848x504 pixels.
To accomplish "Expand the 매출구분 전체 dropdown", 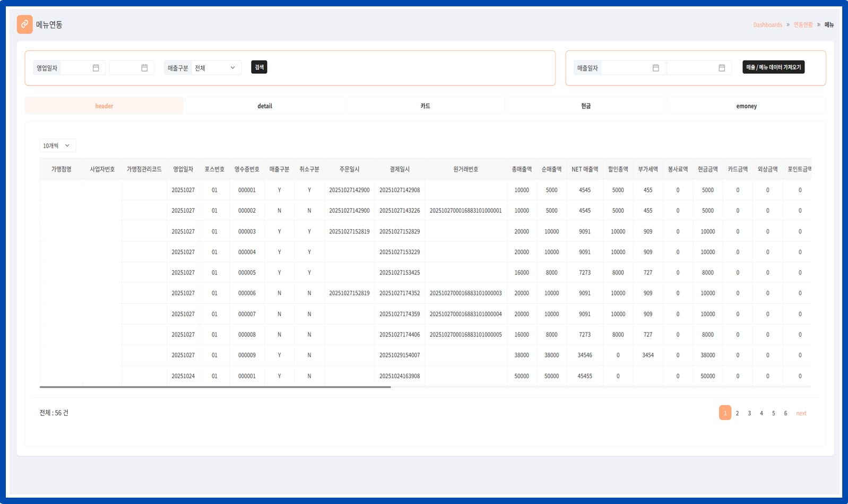I will (x=216, y=68).
